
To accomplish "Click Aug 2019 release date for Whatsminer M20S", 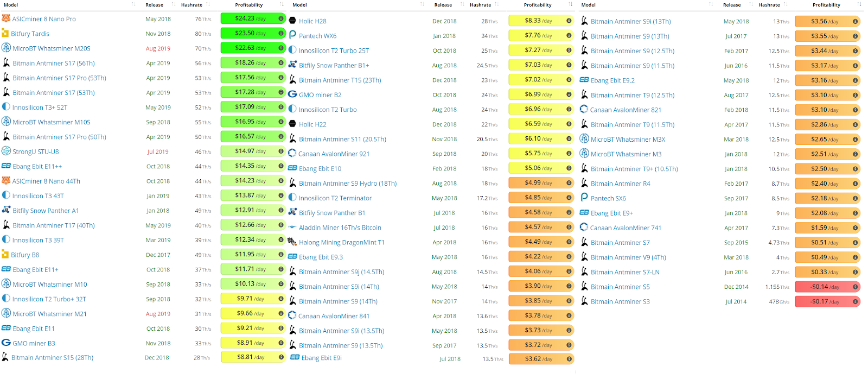I will tap(158, 48).
